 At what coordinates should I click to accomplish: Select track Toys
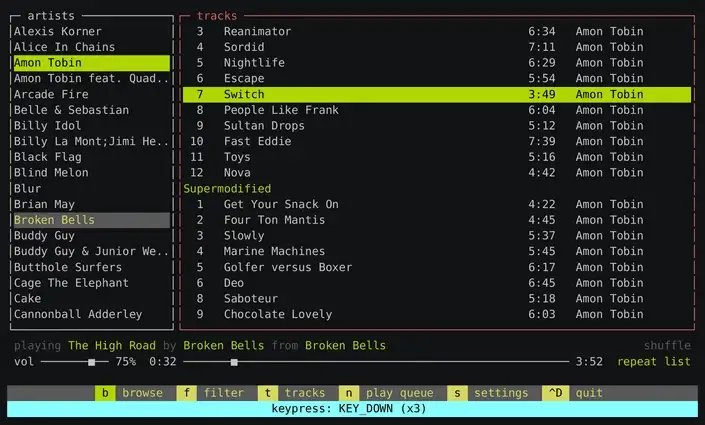point(437,157)
